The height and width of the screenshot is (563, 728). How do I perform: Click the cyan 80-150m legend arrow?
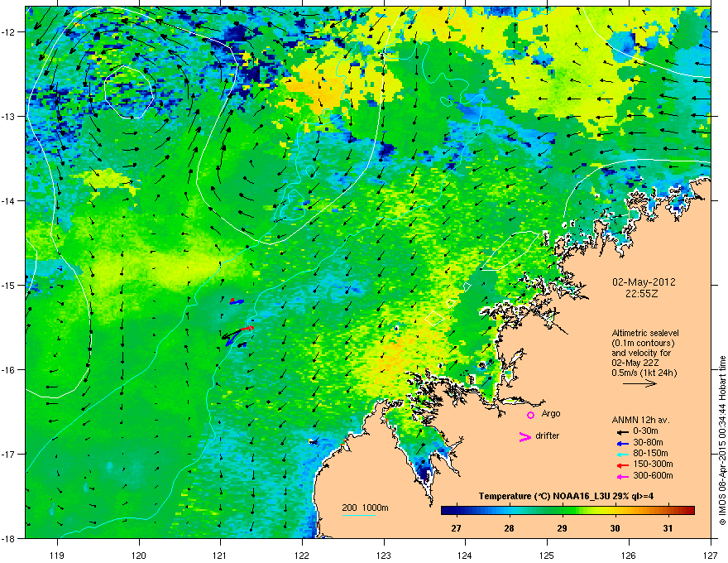[x=623, y=455]
